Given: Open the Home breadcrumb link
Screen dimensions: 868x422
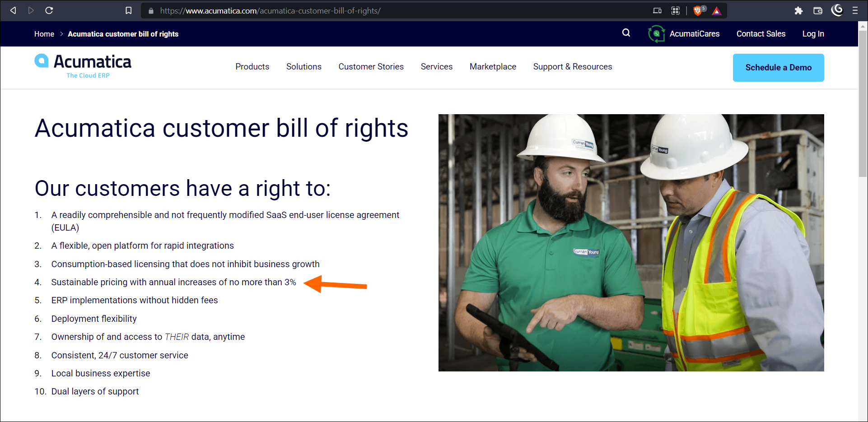Looking at the screenshot, I should (x=44, y=33).
